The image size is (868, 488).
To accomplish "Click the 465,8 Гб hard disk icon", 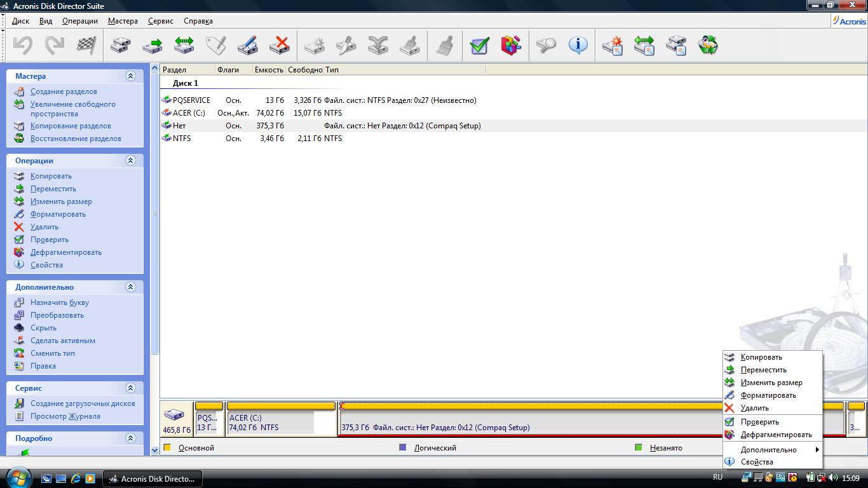I will tap(174, 415).
